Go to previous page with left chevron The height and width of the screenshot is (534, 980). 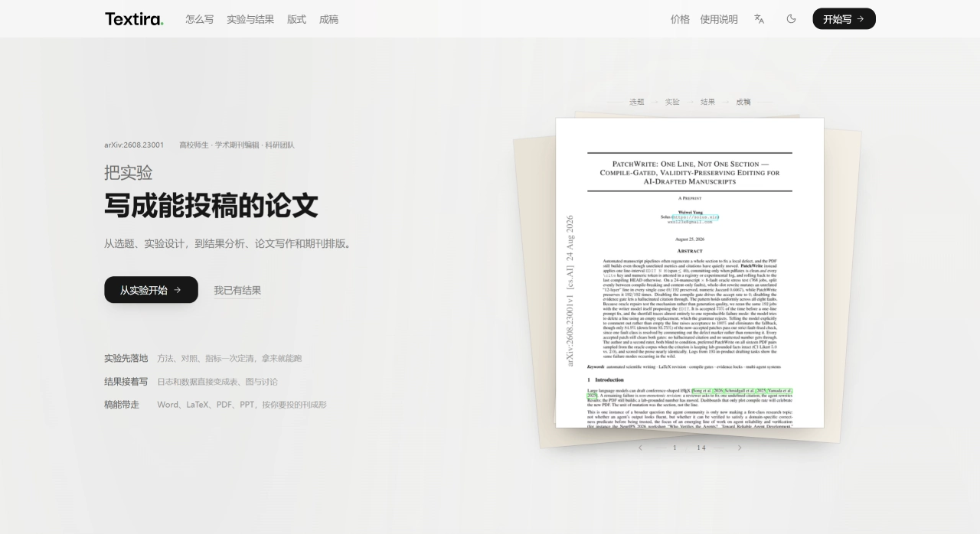click(x=641, y=448)
